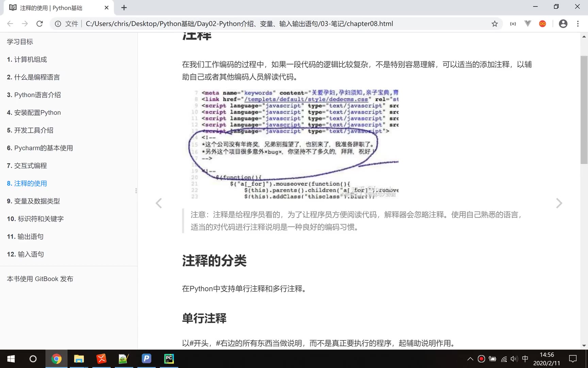This screenshot has width=588, height=368.
Task: Open the Vue devtools extension
Action: (x=527, y=24)
